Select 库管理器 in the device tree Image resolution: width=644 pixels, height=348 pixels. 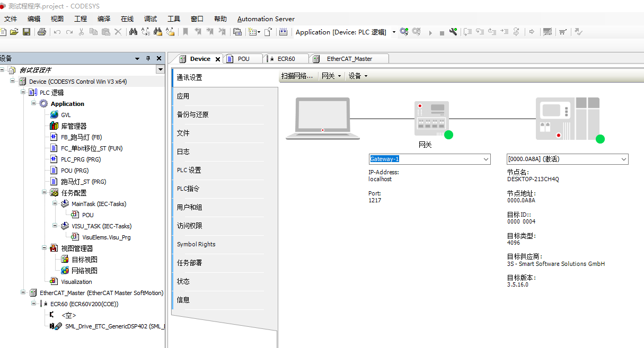[x=74, y=126]
